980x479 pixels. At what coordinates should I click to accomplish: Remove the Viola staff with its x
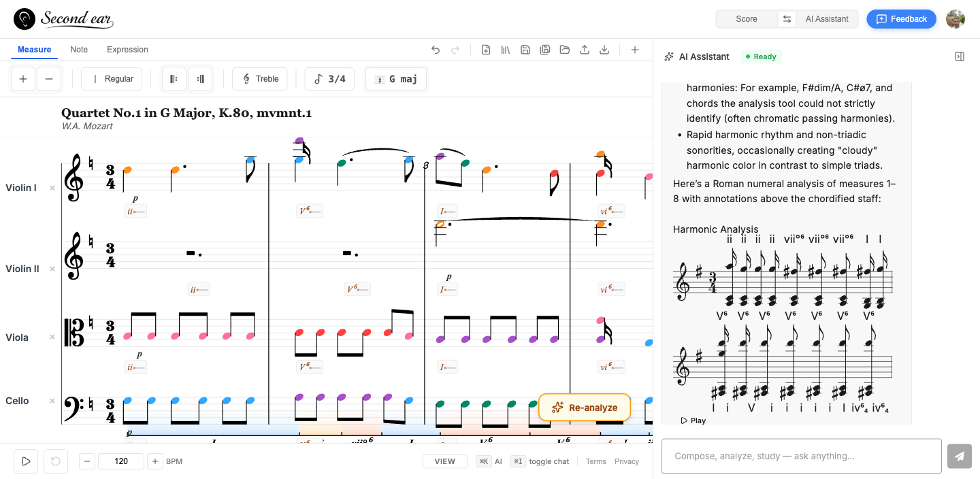tap(52, 337)
